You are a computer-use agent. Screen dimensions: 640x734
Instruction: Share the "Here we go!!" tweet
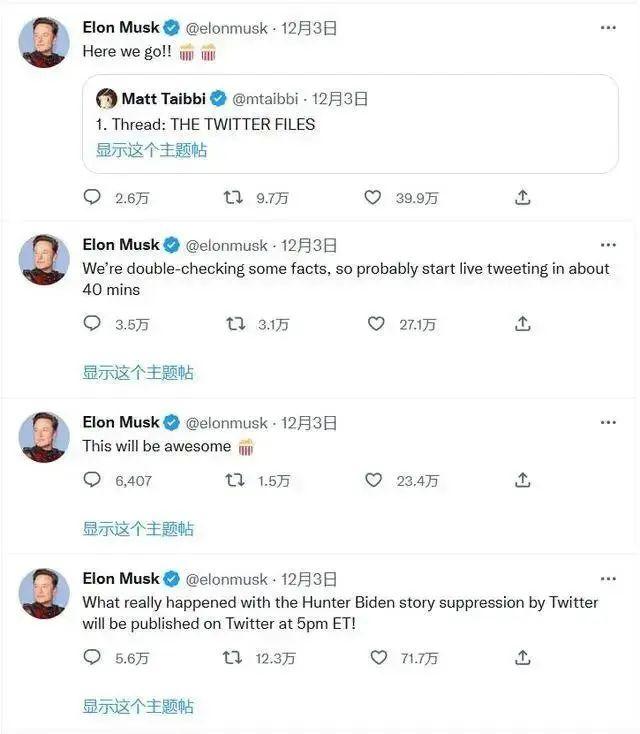click(522, 197)
